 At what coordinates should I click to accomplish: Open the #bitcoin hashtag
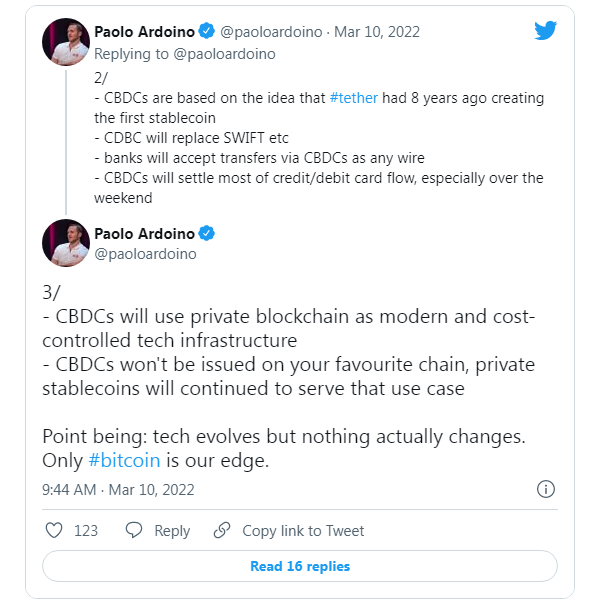point(124,460)
